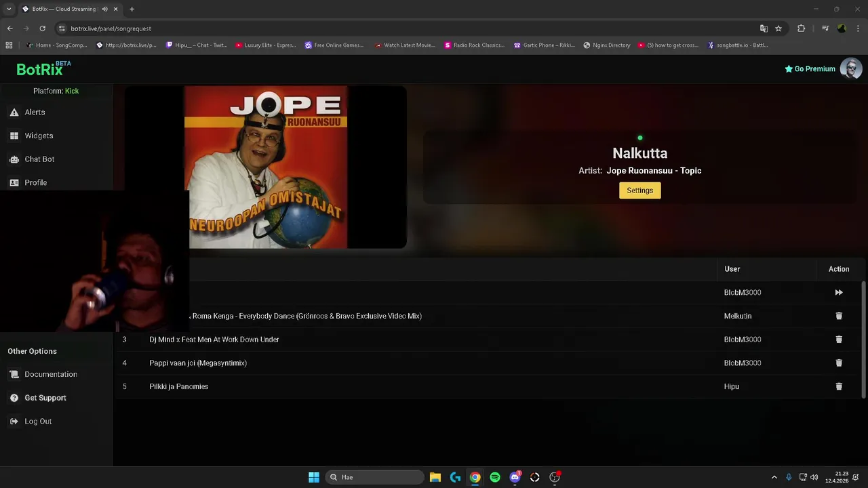Image resolution: width=868 pixels, height=488 pixels.
Task: Open the Chat Bot sidebar section
Action: tap(39, 159)
